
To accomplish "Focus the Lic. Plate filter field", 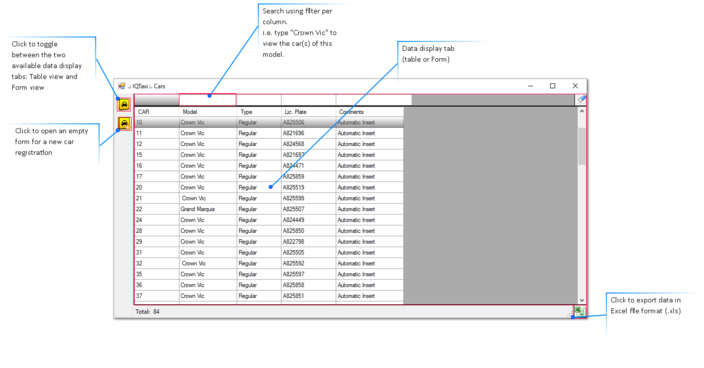I will 308,100.
